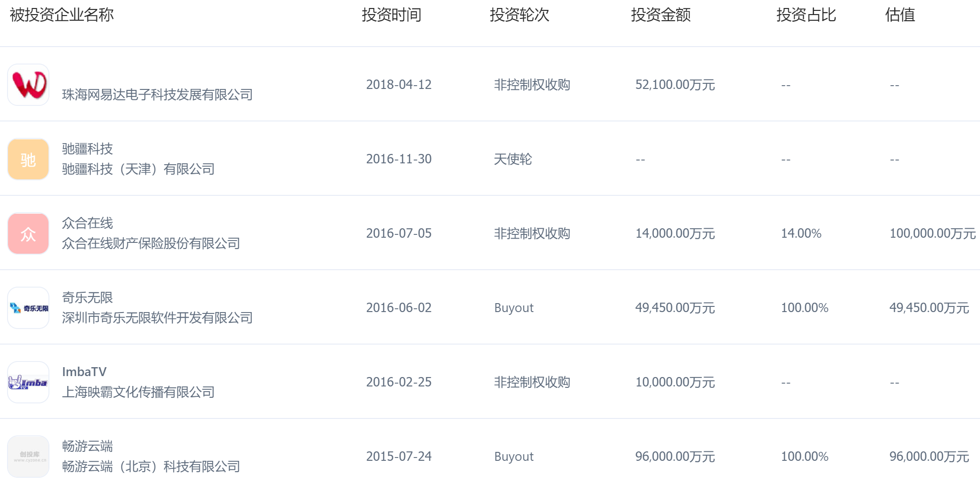Open 珠海网易达电子科技发展有限公司 company link
The image size is (980, 490).
157,95
